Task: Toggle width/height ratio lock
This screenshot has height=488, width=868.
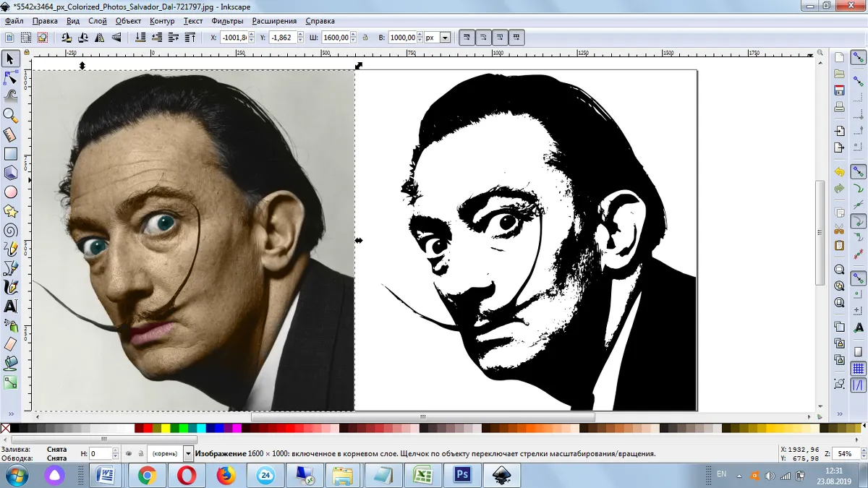Action: (365, 37)
